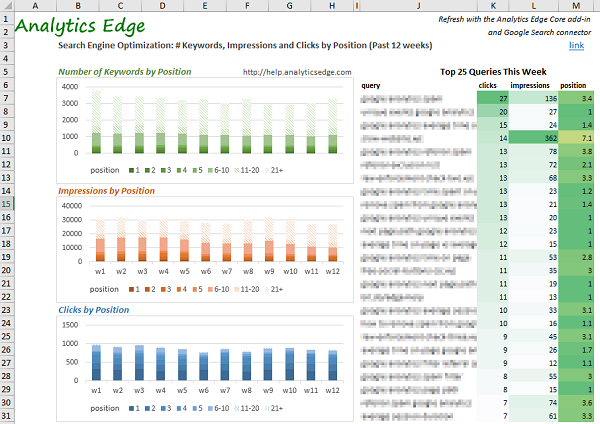Select column F header
This screenshot has height=424, width=600.
tap(247, 5)
